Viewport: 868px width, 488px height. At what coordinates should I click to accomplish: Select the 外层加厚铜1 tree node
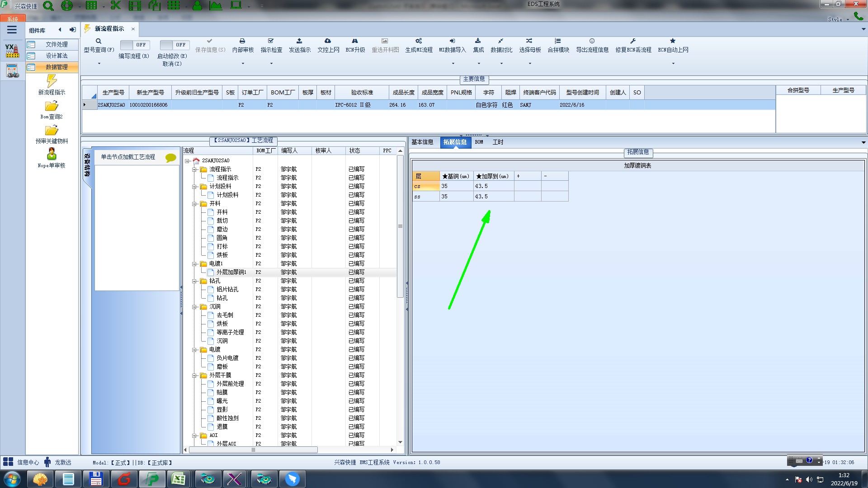231,272
